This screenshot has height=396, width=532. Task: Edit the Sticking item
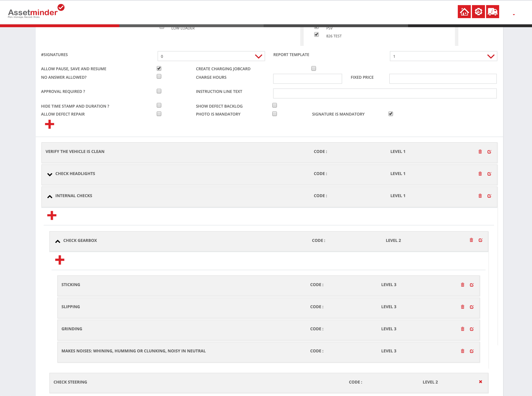pyautogui.click(x=472, y=285)
